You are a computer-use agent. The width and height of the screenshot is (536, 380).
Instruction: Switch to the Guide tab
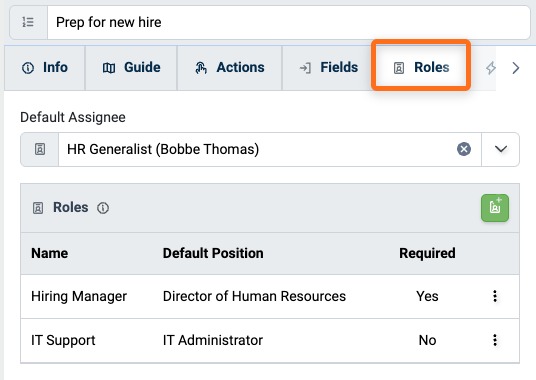click(x=131, y=68)
